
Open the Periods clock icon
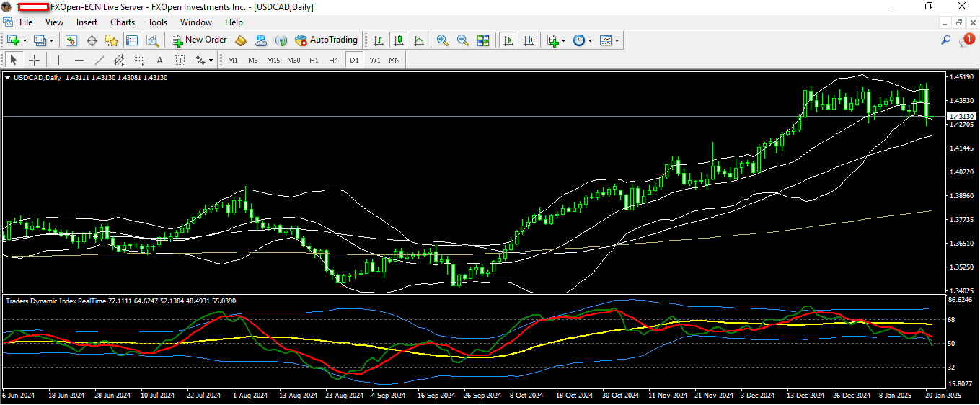coord(578,40)
